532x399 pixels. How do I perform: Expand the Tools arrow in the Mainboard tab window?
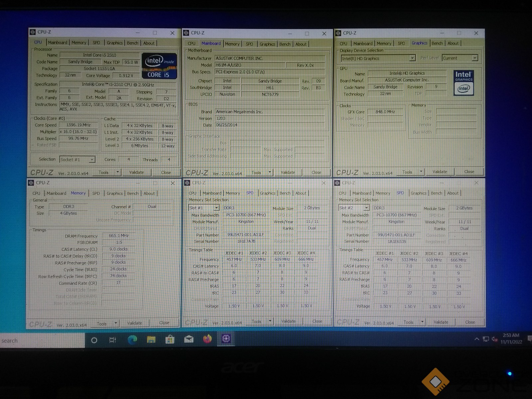click(270, 172)
